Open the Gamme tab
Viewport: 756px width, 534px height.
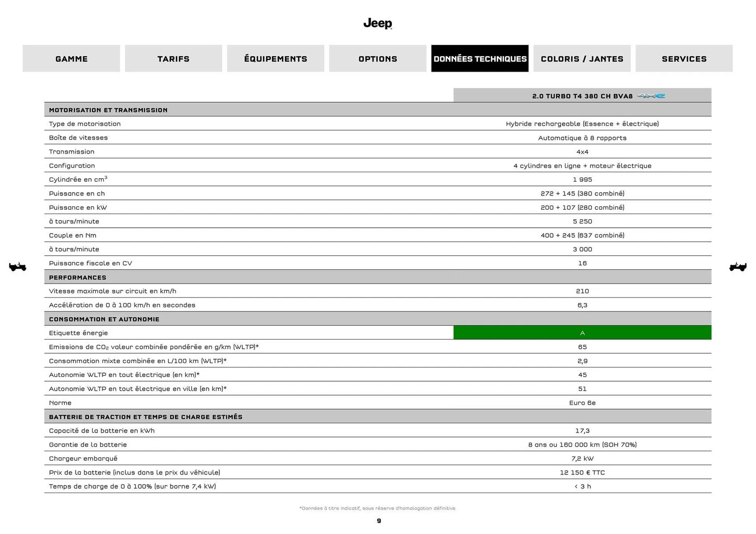pos(71,59)
